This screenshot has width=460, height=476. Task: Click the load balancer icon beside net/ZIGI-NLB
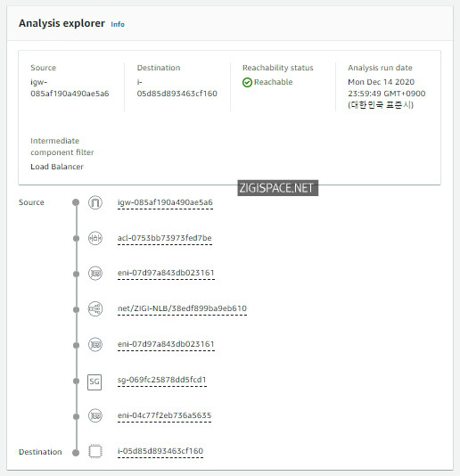(95, 309)
